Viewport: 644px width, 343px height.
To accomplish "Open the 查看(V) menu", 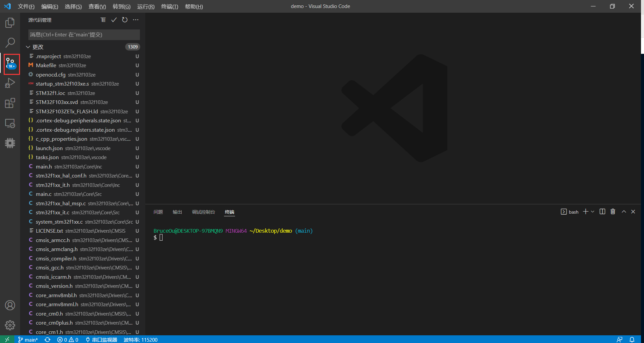I will (97, 6).
